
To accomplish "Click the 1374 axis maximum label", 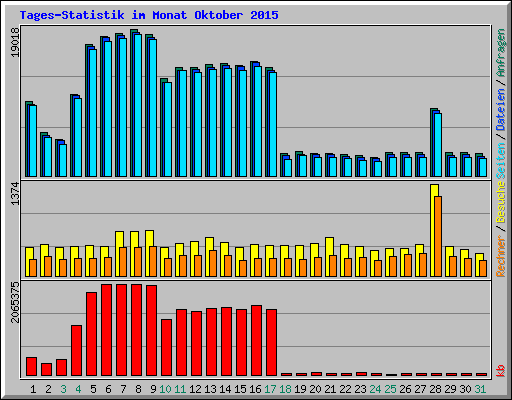I will (x=15, y=194).
